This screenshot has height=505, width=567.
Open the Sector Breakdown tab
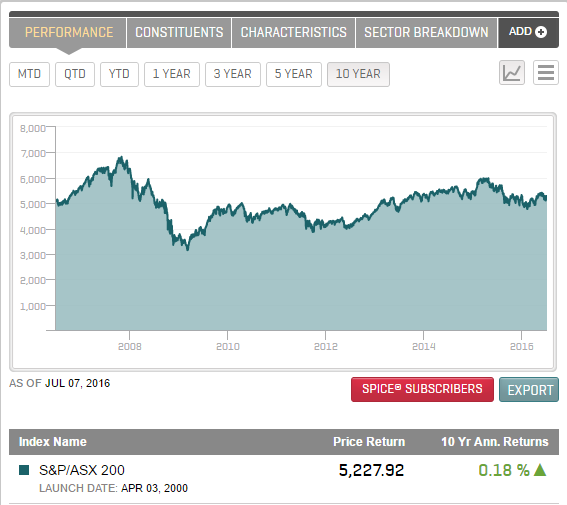click(x=426, y=33)
